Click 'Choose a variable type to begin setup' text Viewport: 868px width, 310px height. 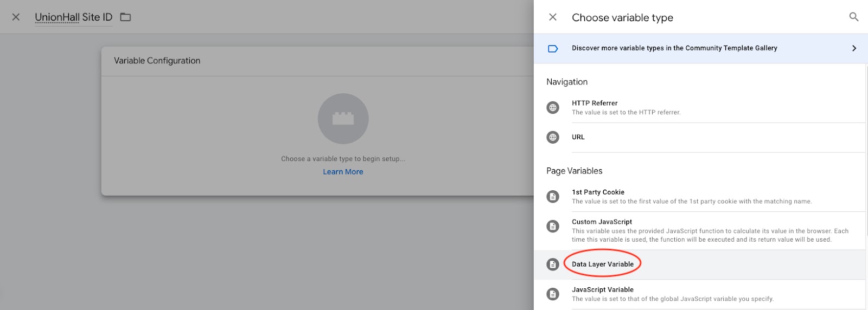343,159
